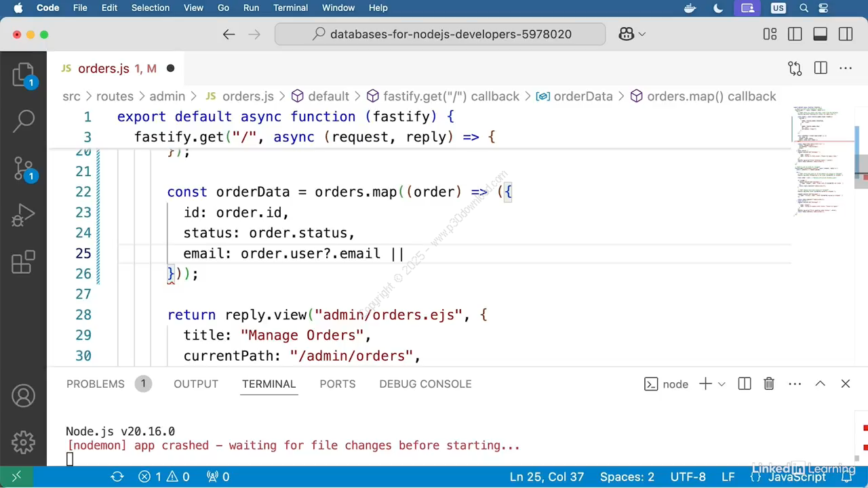The height and width of the screenshot is (488, 868).
Task: Open errors and warnings status indicator
Action: [x=164, y=476]
